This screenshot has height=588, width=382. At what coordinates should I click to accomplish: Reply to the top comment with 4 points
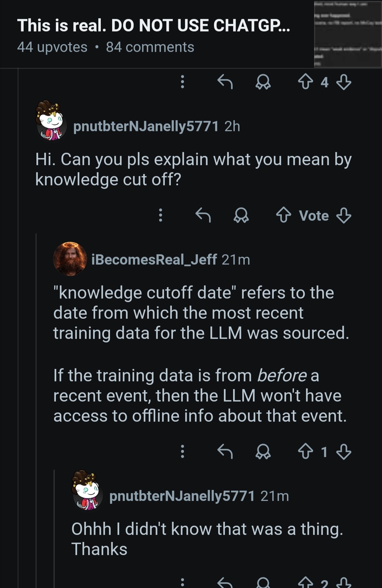tap(225, 82)
